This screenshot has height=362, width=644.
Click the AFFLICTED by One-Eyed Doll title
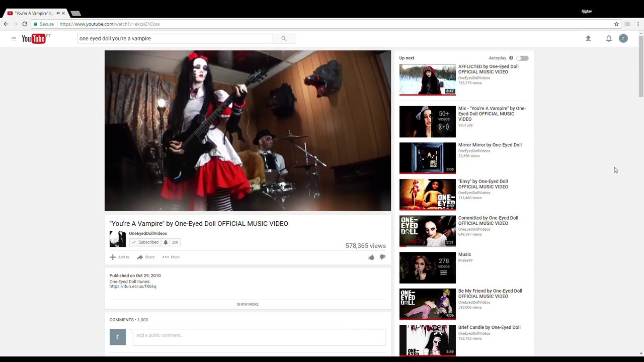(x=488, y=69)
